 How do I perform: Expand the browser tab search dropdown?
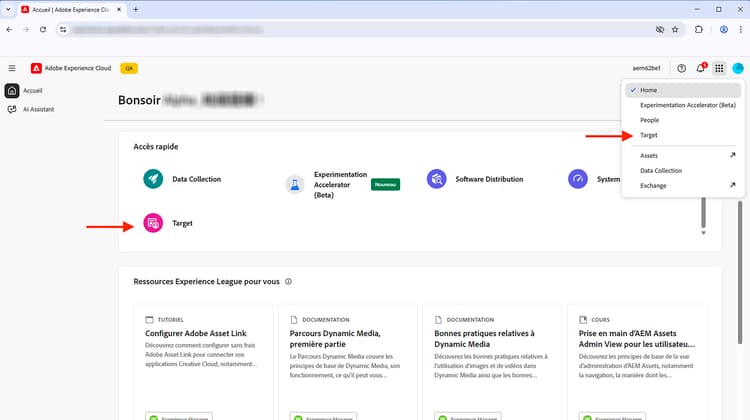coord(8,9)
